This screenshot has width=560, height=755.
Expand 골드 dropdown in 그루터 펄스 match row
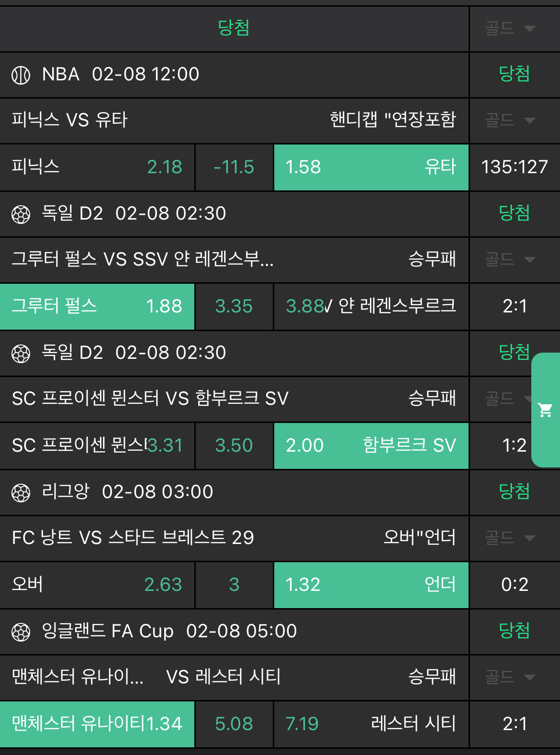pos(510,260)
